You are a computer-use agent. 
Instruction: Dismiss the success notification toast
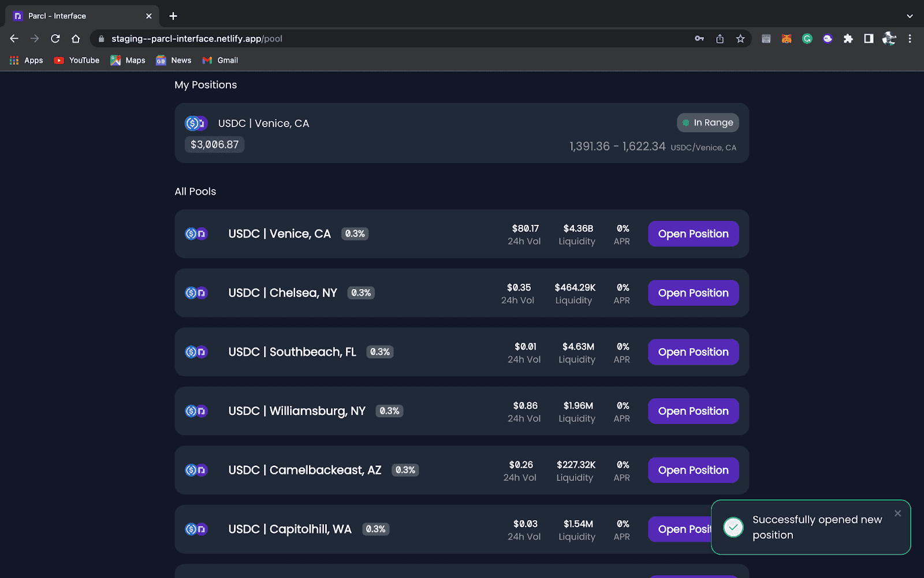click(897, 513)
